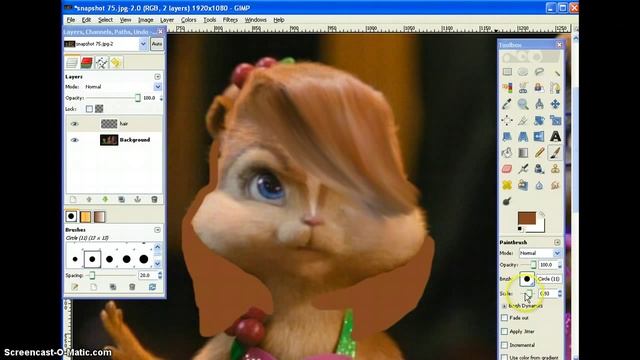Select the Flip tool

coord(539,136)
